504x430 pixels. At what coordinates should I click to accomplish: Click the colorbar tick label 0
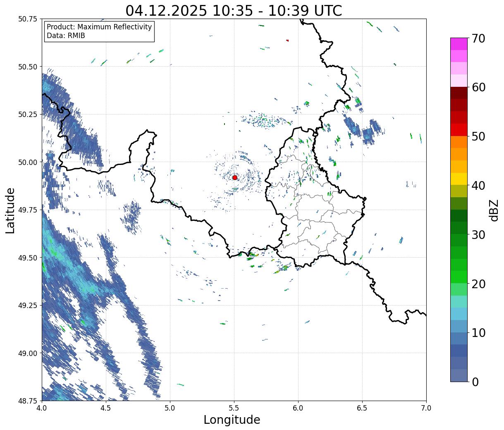(x=475, y=382)
